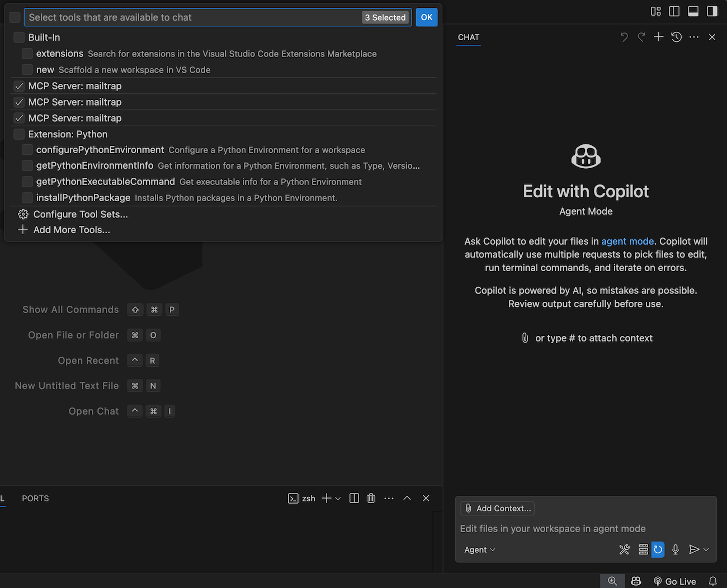The width and height of the screenshot is (727, 588).
Task: Click the send arrow in chat input
Action: pyautogui.click(x=693, y=549)
